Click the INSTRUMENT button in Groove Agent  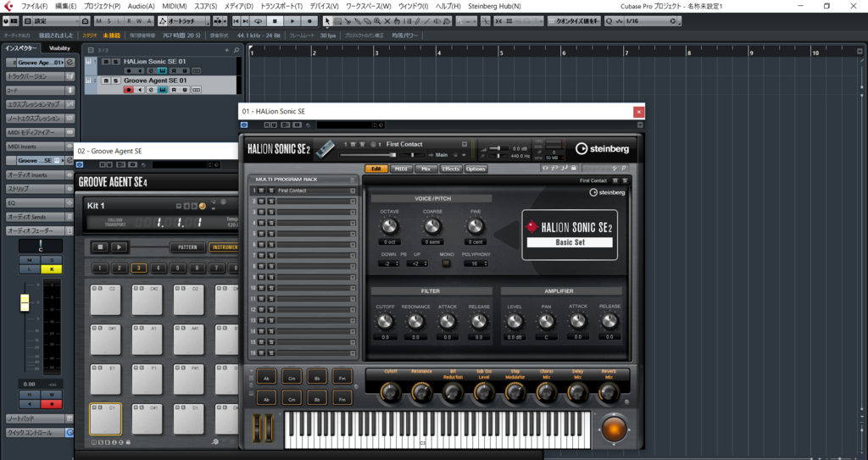pos(224,247)
